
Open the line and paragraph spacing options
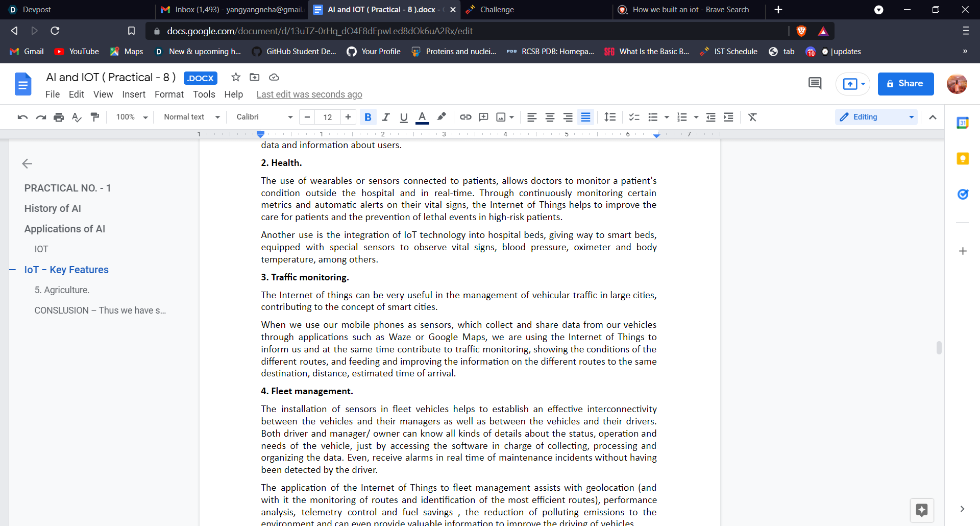point(610,117)
